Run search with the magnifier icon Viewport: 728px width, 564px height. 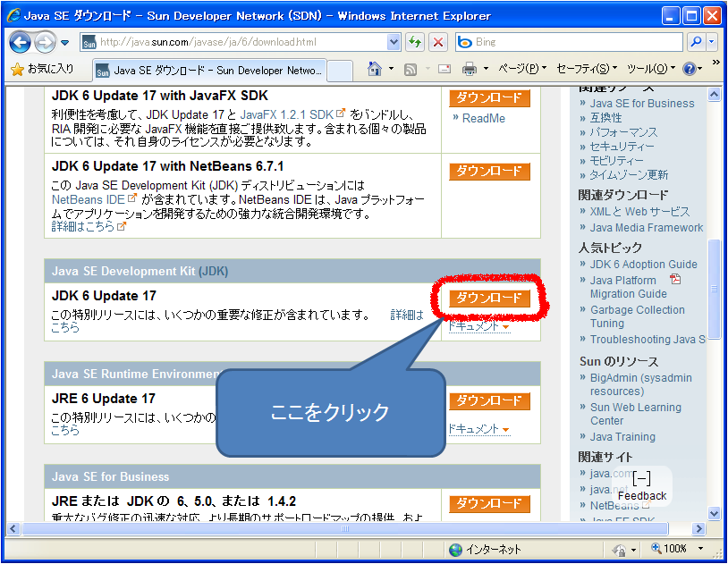pyautogui.click(x=696, y=42)
